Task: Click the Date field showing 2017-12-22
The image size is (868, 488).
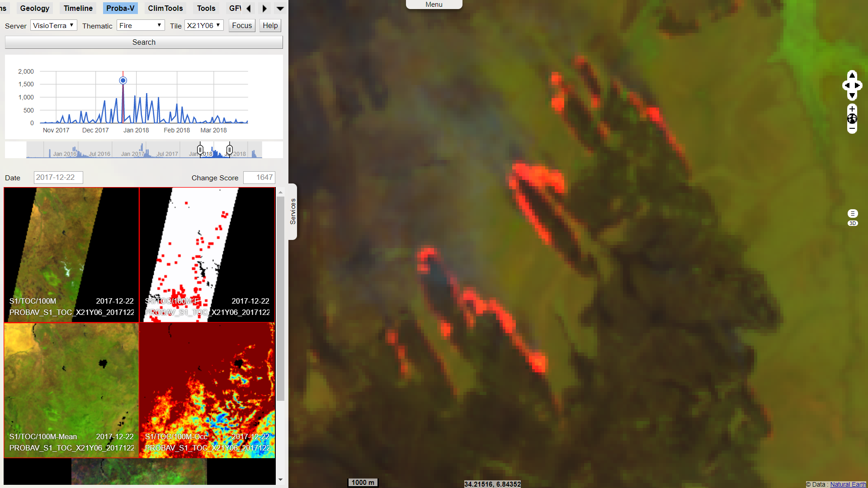Action: coord(58,177)
